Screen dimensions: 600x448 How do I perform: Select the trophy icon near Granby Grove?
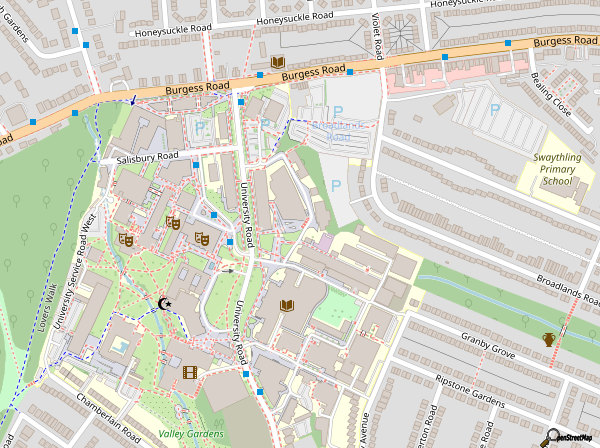(x=549, y=339)
